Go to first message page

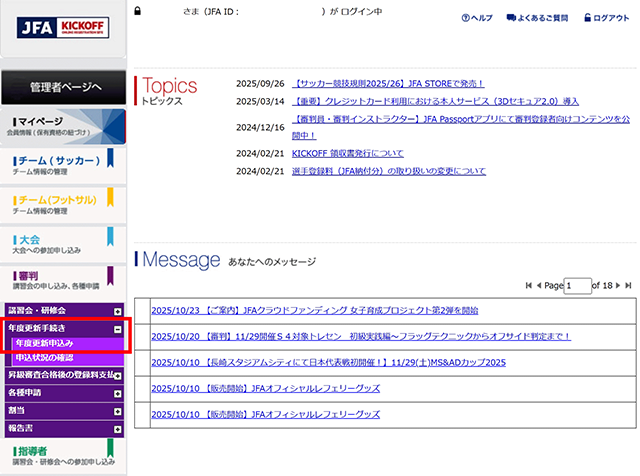coord(529,286)
